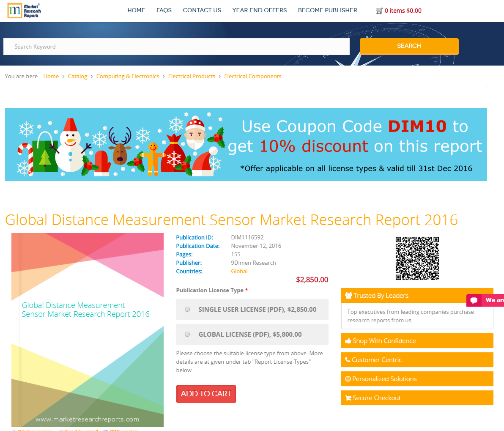Open Electrical Components breadcrumb link
Image resolution: width=504 pixels, height=431 pixels.
[253, 76]
